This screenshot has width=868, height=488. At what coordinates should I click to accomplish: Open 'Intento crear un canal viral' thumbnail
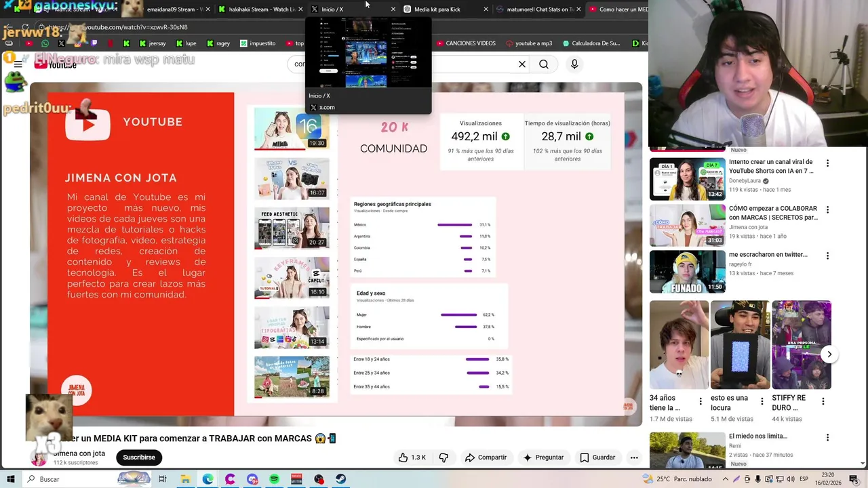click(688, 180)
